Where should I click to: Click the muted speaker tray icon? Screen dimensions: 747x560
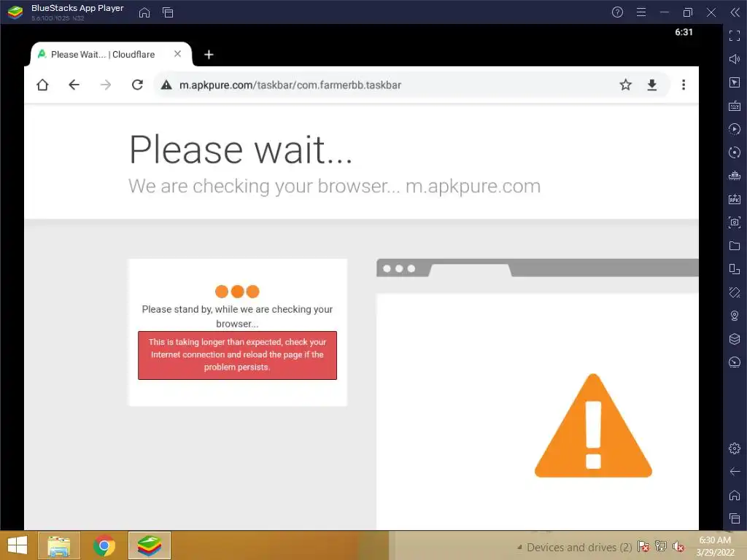click(678, 546)
